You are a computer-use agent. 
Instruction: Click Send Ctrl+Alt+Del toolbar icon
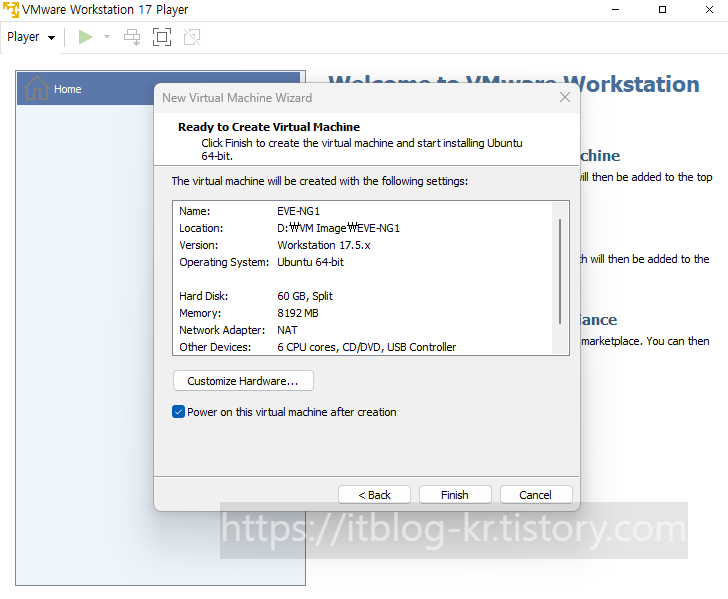click(132, 37)
